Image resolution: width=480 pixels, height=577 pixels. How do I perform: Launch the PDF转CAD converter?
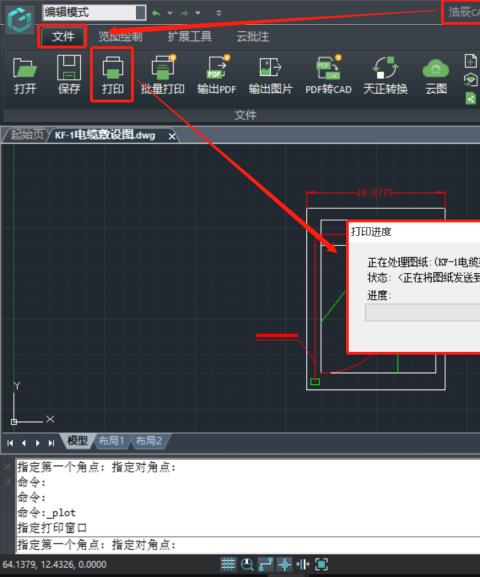click(x=328, y=75)
